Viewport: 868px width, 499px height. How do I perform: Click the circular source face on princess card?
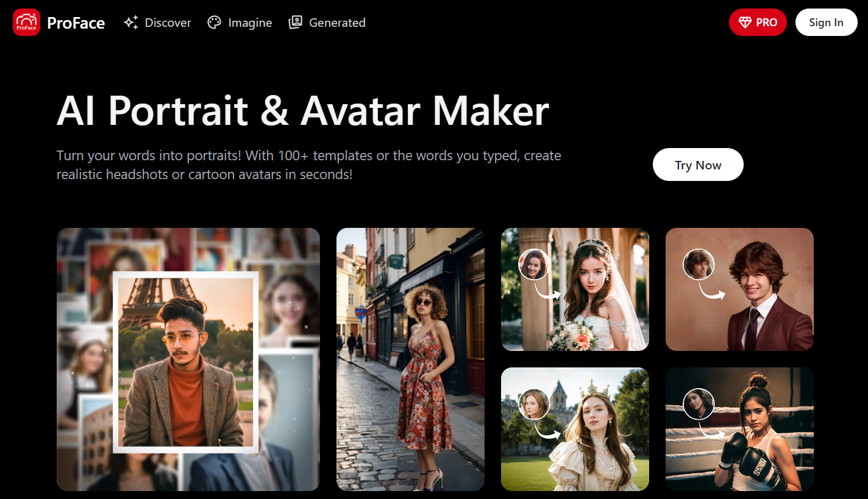tap(534, 404)
